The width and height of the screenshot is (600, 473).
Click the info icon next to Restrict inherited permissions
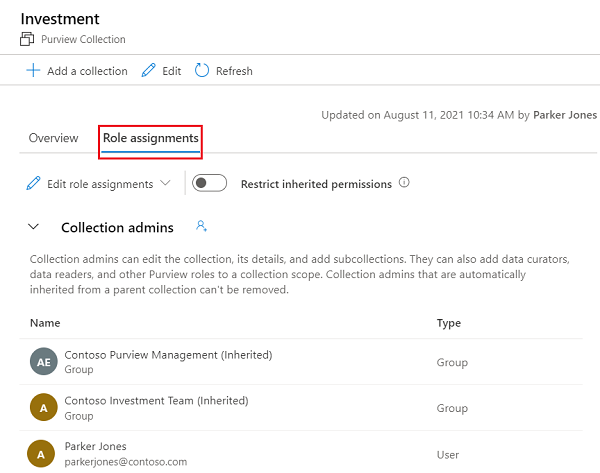[x=404, y=183]
